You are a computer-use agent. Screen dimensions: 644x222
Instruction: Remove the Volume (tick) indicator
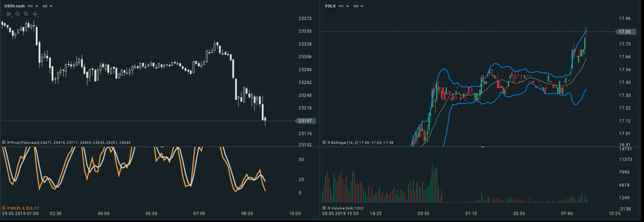coord(329,208)
